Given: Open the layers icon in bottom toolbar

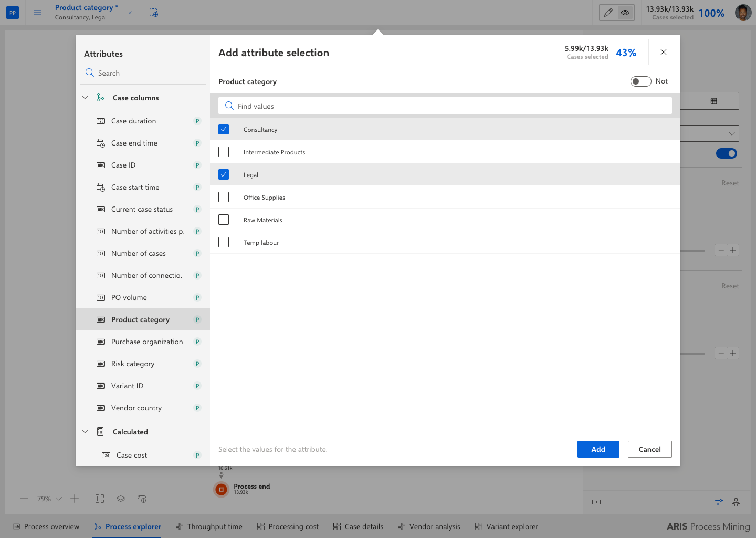Looking at the screenshot, I should 121,499.
